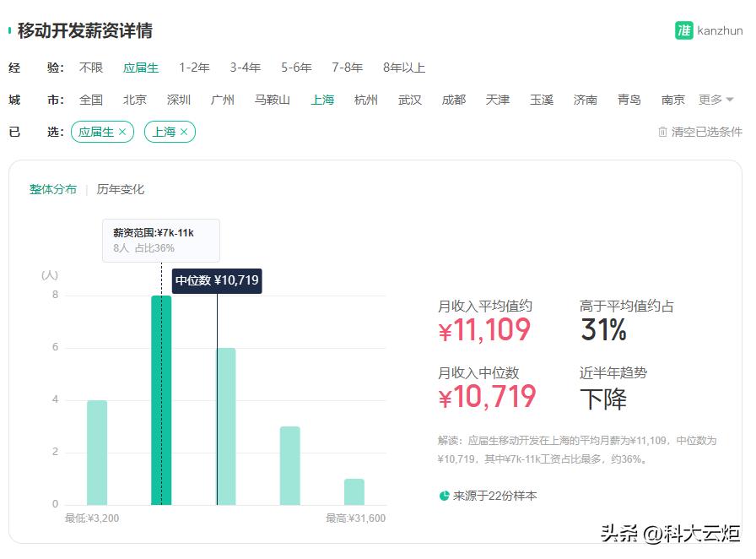Select the 5-6年 experience filter
Screen dimensions: 756x559
coord(296,68)
